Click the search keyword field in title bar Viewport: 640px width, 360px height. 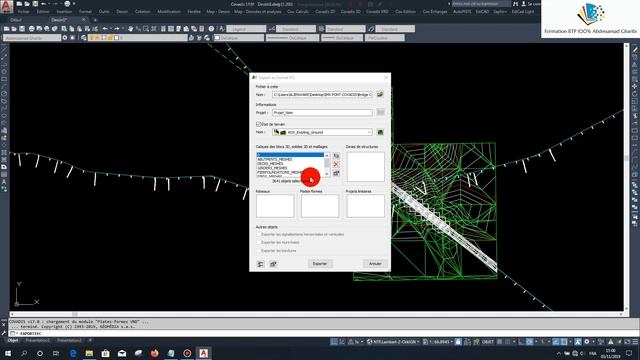point(481,4)
